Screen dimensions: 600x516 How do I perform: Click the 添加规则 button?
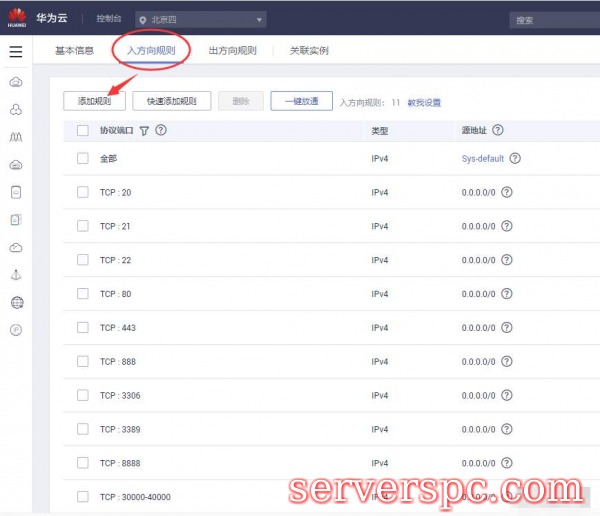(94, 101)
